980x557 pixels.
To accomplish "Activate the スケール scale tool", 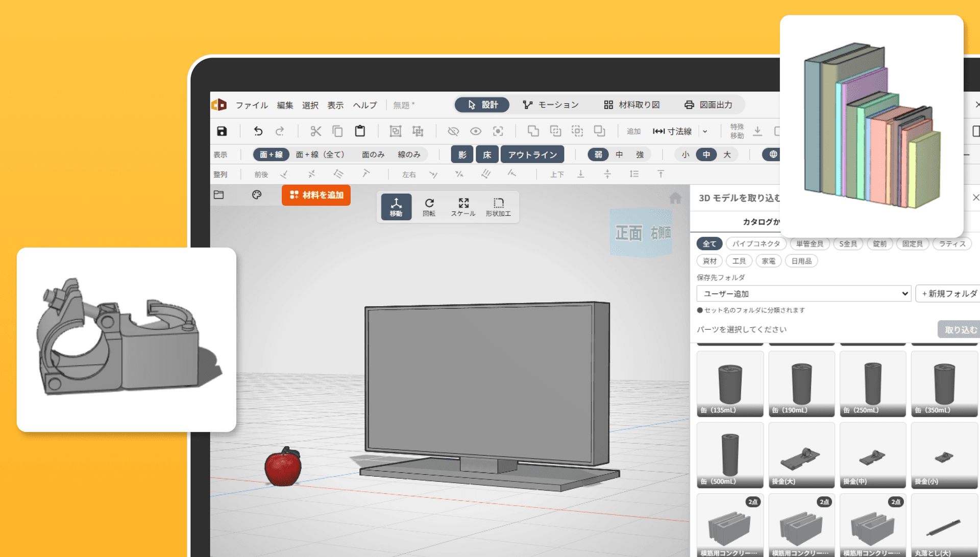I will (x=463, y=207).
